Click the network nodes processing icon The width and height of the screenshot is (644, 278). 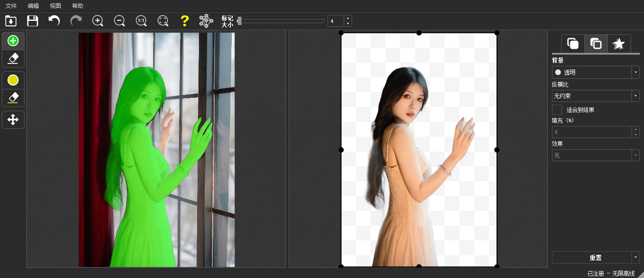(206, 21)
